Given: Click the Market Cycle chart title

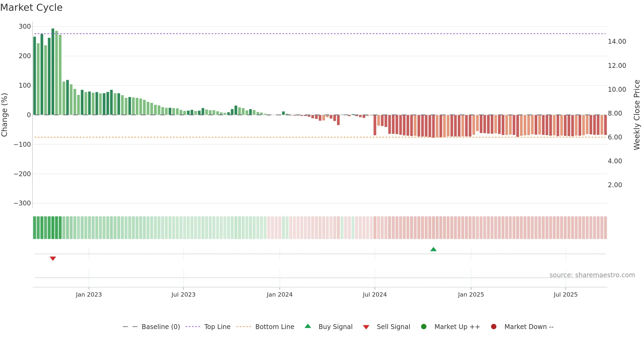Looking at the screenshot, I should 31,8.
